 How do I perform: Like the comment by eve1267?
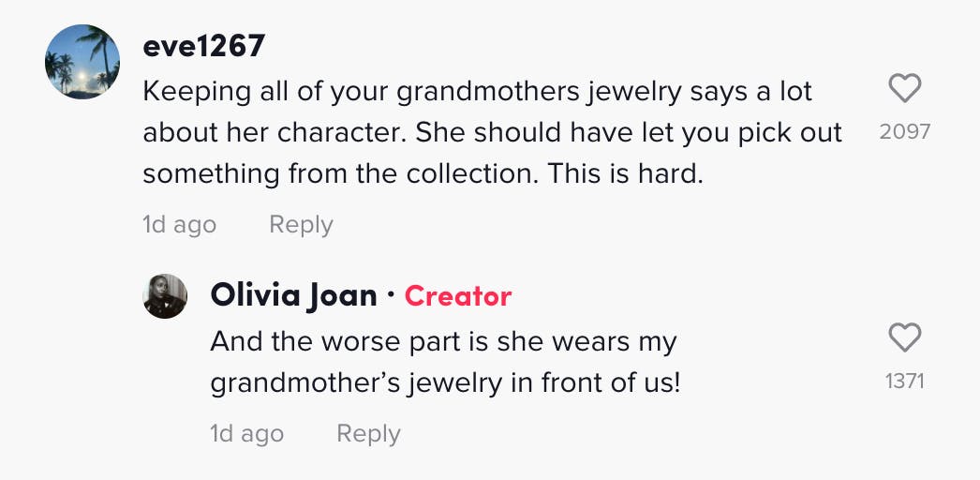904,90
